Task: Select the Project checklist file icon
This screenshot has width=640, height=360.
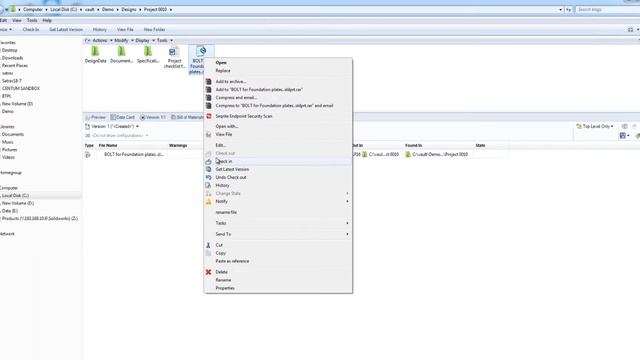Action: click(x=173, y=52)
